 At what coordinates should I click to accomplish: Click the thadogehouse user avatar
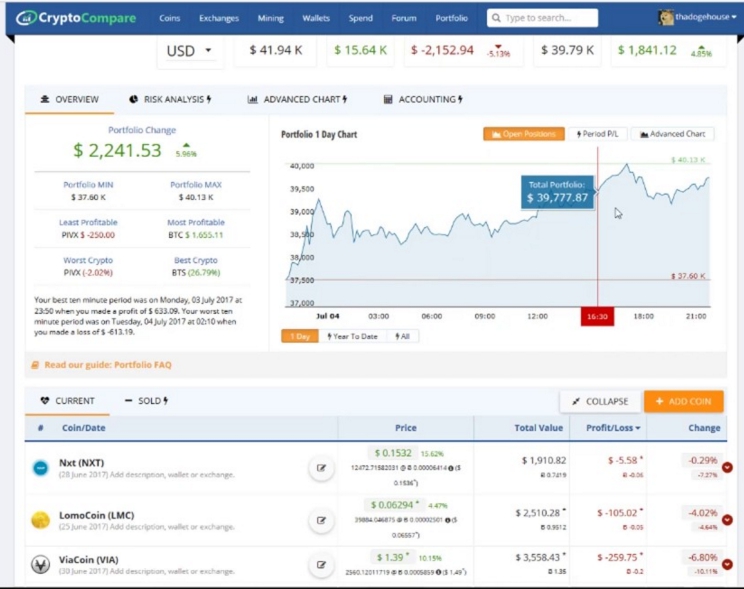[x=666, y=18]
